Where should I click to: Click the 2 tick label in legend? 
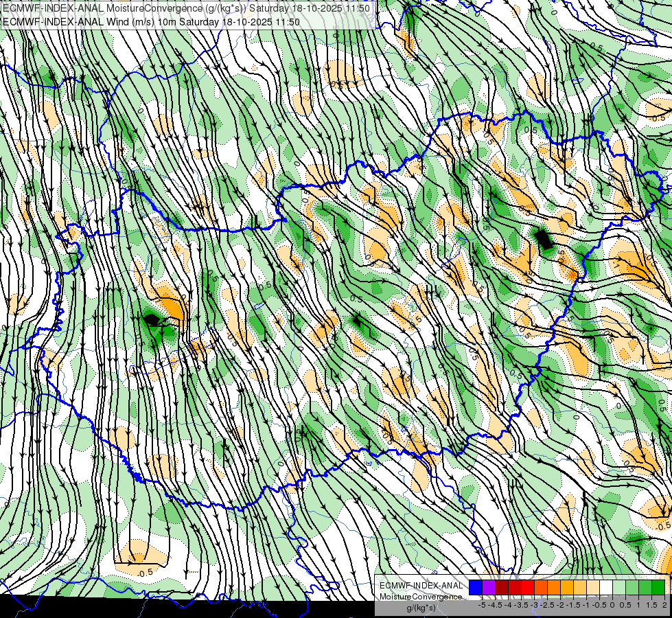pyautogui.click(x=664, y=605)
